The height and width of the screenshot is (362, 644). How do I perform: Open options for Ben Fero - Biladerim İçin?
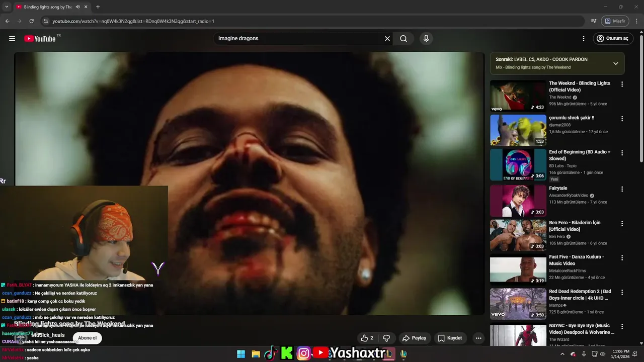(x=622, y=223)
